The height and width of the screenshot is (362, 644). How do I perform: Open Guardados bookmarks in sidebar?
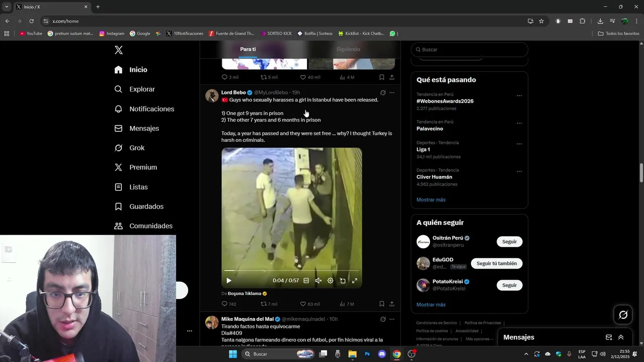pyautogui.click(x=139, y=207)
